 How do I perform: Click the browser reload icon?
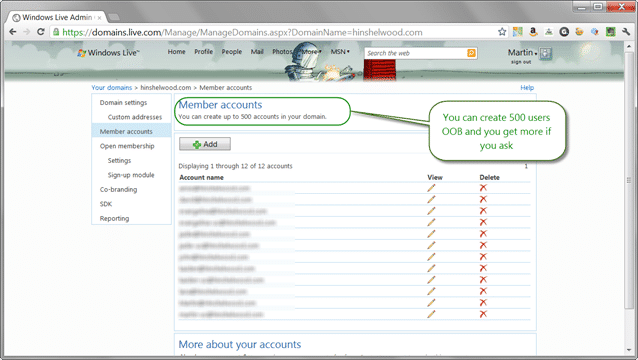click(x=40, y=32)
